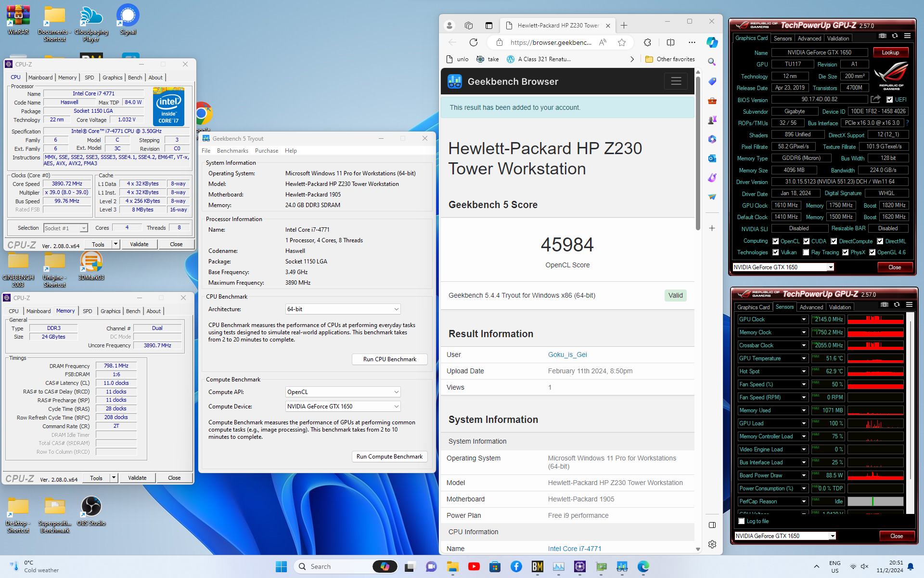The width and height of the screenshot is (924, 578).
Task: Open hamburger menu in GPU-Z Sensors window
Action: (909, 305)
